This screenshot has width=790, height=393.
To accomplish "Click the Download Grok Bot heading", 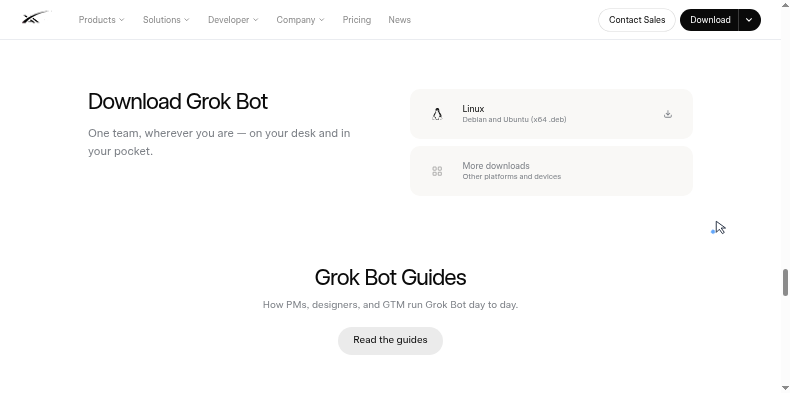I will click(x=178, y=102).
